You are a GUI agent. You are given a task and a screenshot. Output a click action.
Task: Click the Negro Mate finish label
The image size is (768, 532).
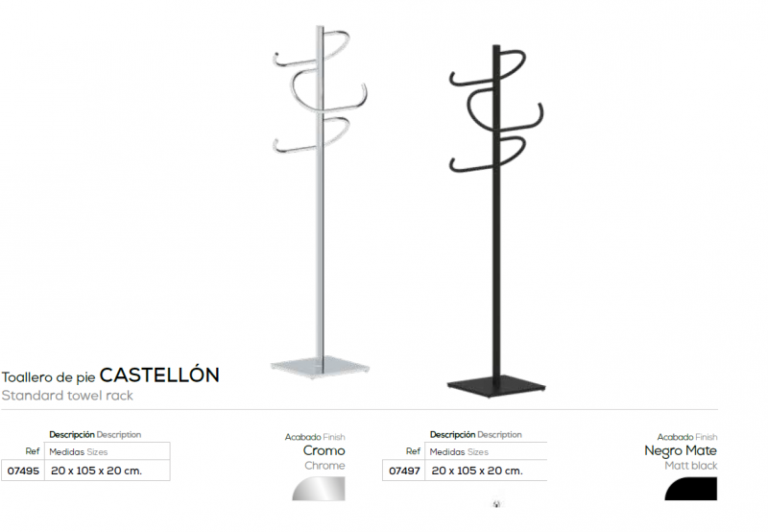tap(681, 450)
